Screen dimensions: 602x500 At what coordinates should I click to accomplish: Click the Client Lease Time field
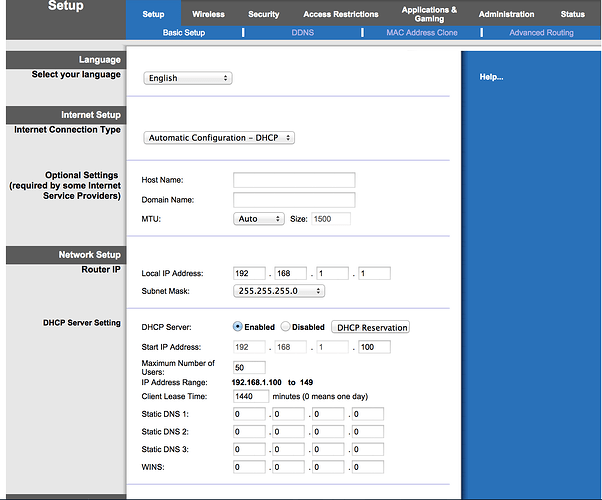point(251,396)
